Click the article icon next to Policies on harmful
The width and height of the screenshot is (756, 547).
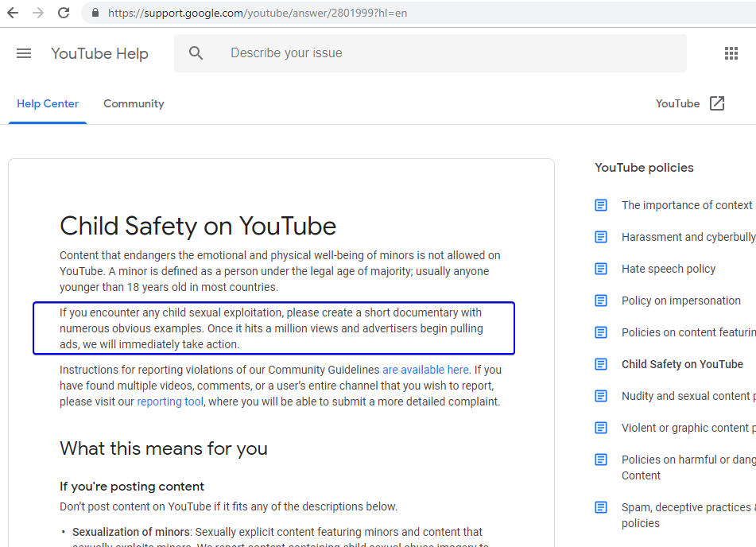[601, 460]
